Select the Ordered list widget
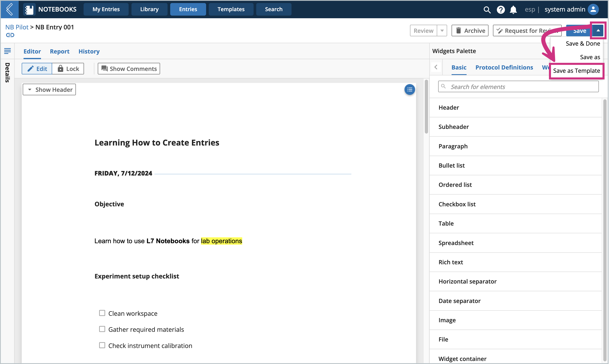The height and width of the screenshot is (364, 609). (x=515, y=185)
